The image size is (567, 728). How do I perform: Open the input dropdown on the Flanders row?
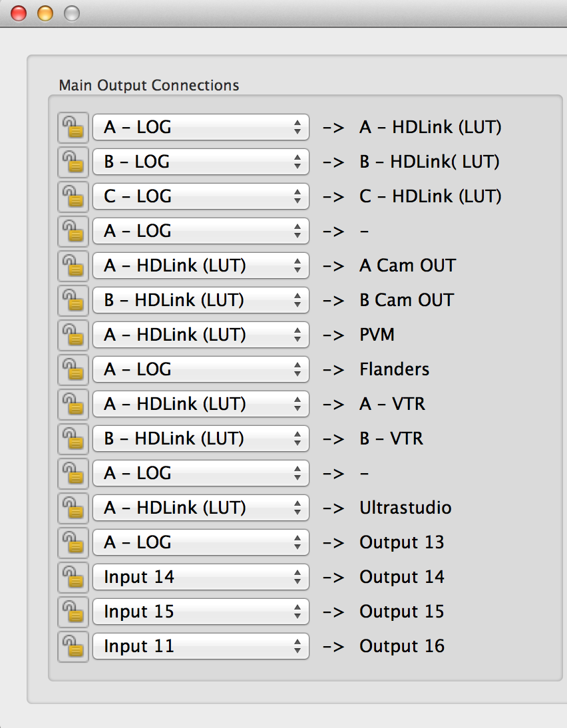pyautogui.click(x=200, y=369)
